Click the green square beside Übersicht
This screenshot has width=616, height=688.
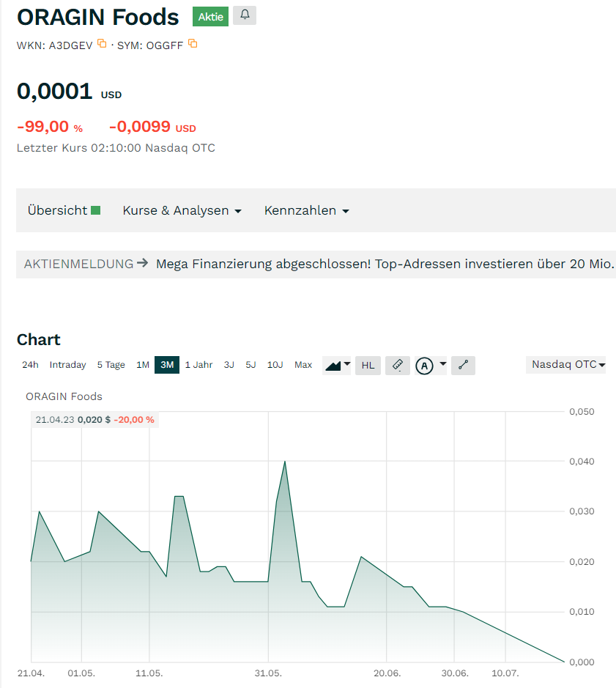95,210
